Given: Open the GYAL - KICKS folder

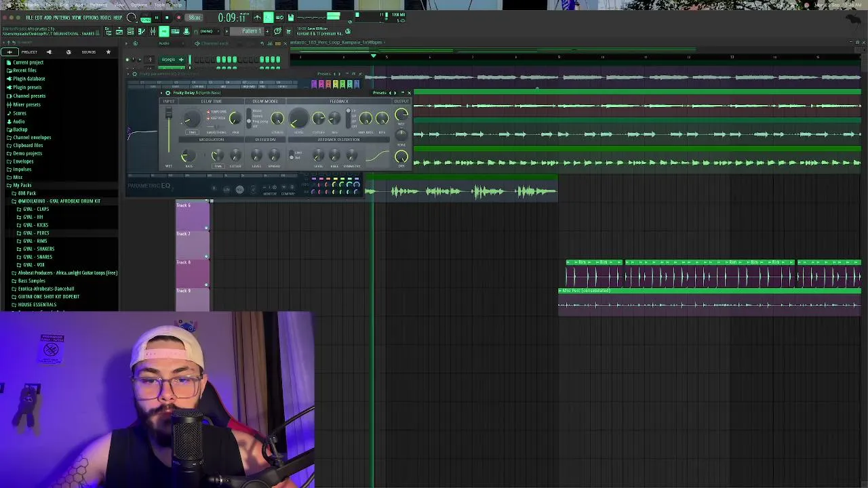Looking at the screenshot, I should coord(36,225).
